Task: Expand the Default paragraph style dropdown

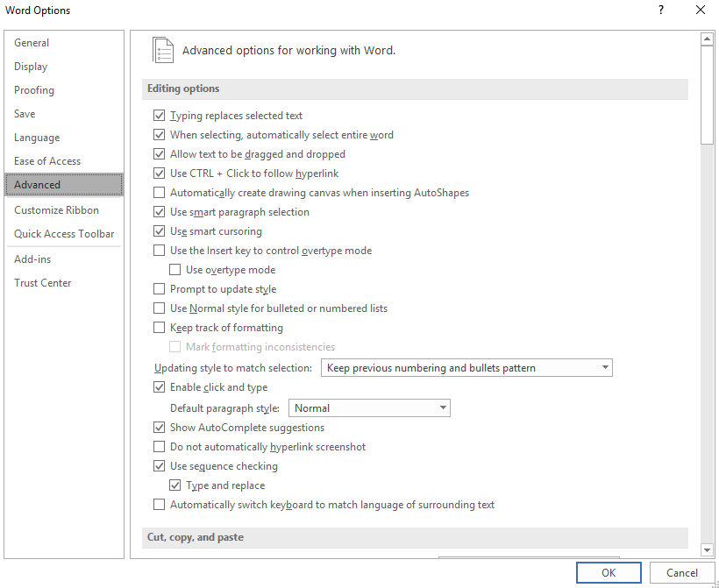Action: (369, 407)
